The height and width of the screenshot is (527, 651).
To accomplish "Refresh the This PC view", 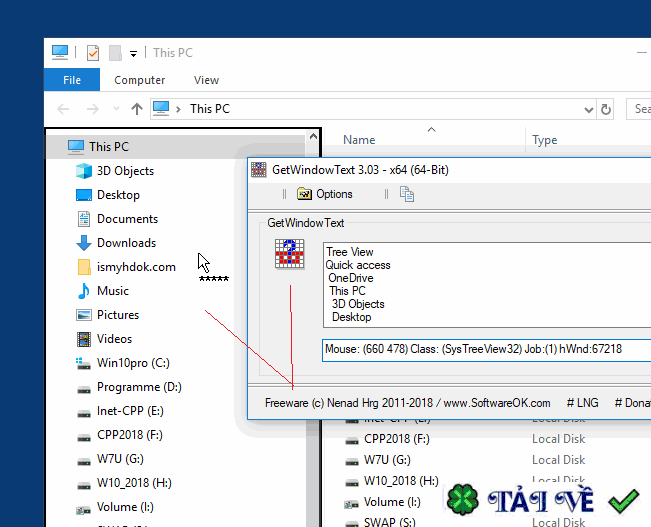I will coord(606,110).
